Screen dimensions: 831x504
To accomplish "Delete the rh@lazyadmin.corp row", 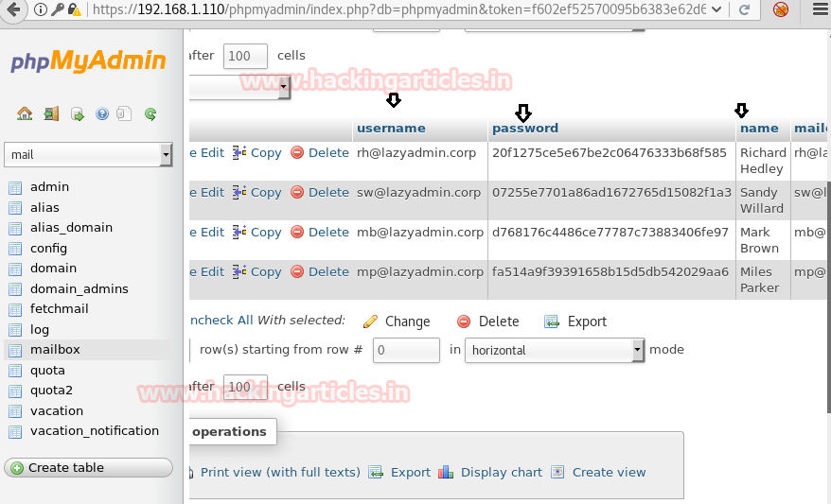I will pyautogui.click(x=320, y=153).
